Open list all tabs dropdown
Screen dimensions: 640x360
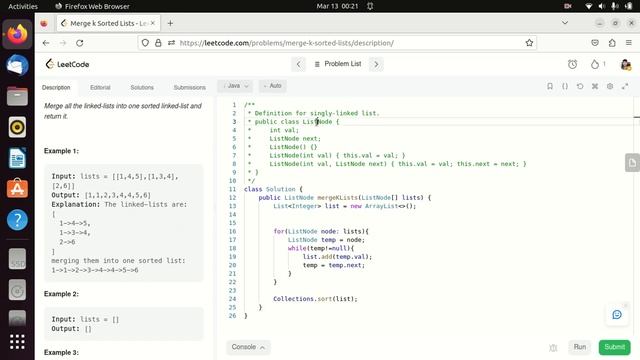(x=565, y=23)
